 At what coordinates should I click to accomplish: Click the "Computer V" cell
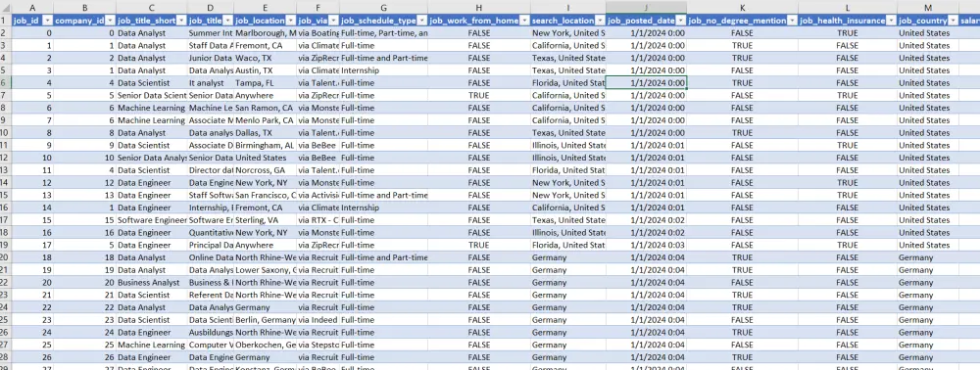(x=211, y=346)
